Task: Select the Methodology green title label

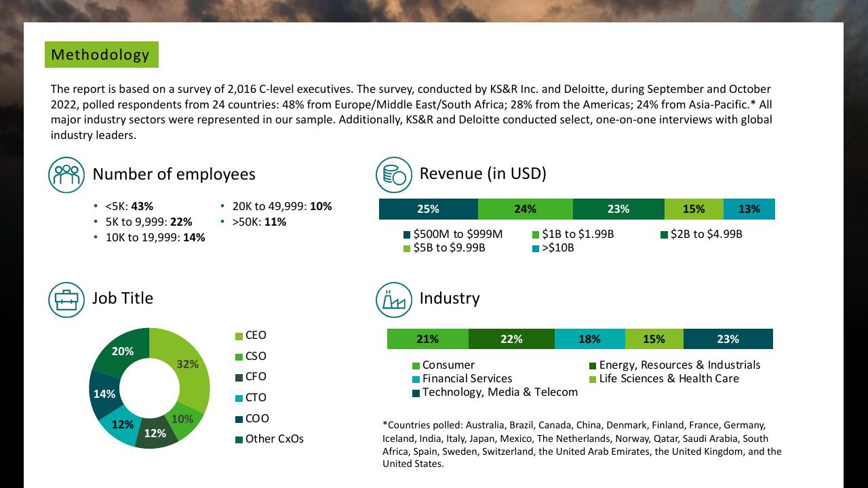Action: 102,54
